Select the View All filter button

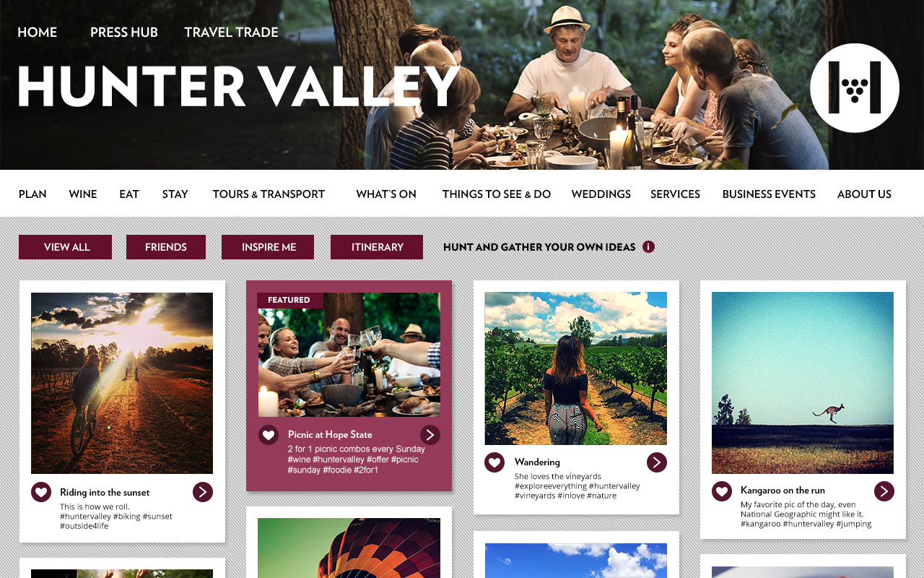(66, 247)
